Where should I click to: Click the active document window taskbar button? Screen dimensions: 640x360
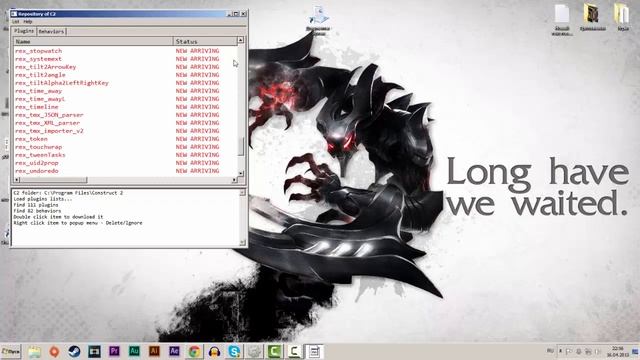click(x=314, y=351)
